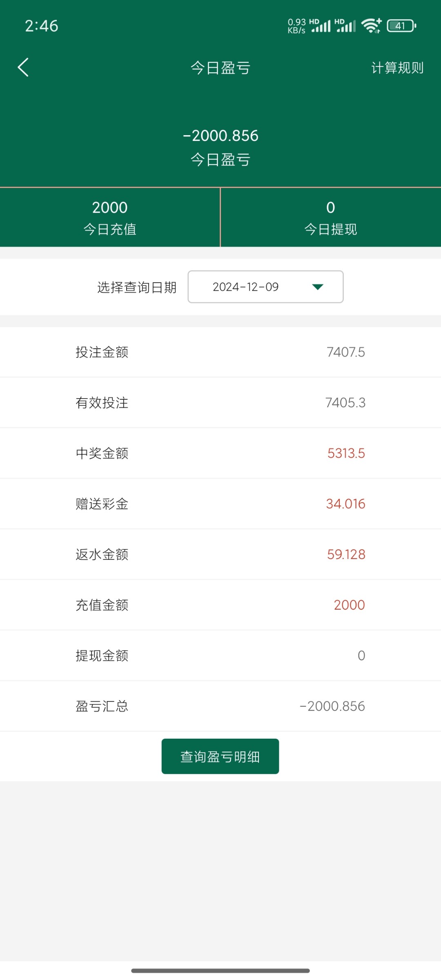Expand the date dropdown arrow

click(x=318, y=287)
